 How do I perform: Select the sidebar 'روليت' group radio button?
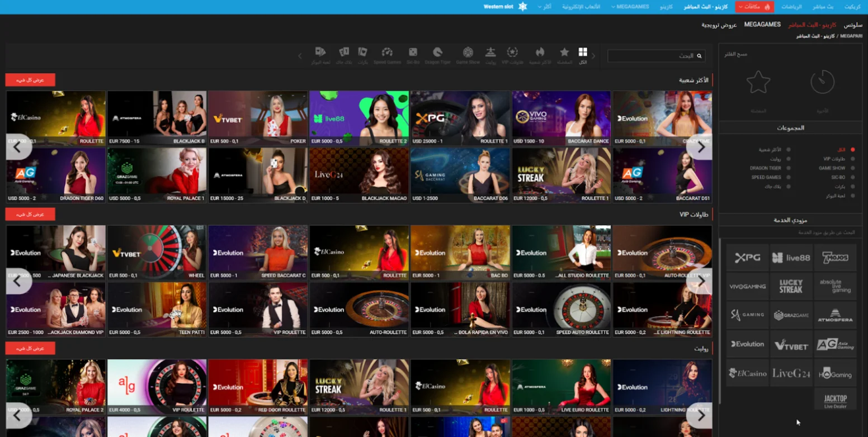click(789, 159)
